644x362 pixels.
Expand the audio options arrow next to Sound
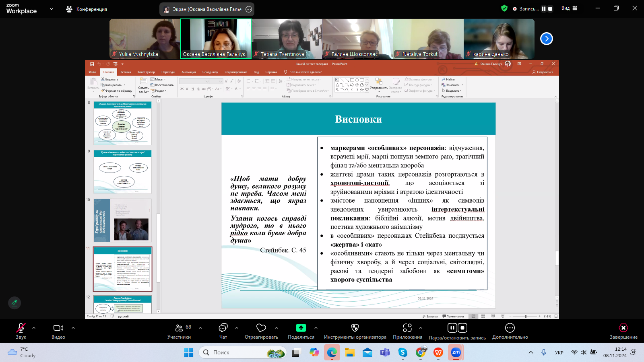pos(34,328)
